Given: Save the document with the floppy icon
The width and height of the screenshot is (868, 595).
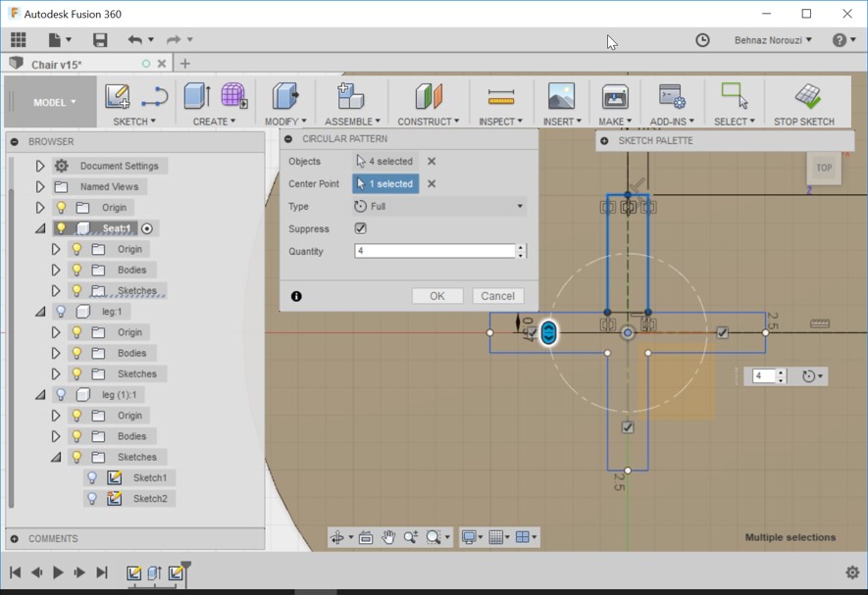Looking at the screenshot, I should click(x=100, y=39).
